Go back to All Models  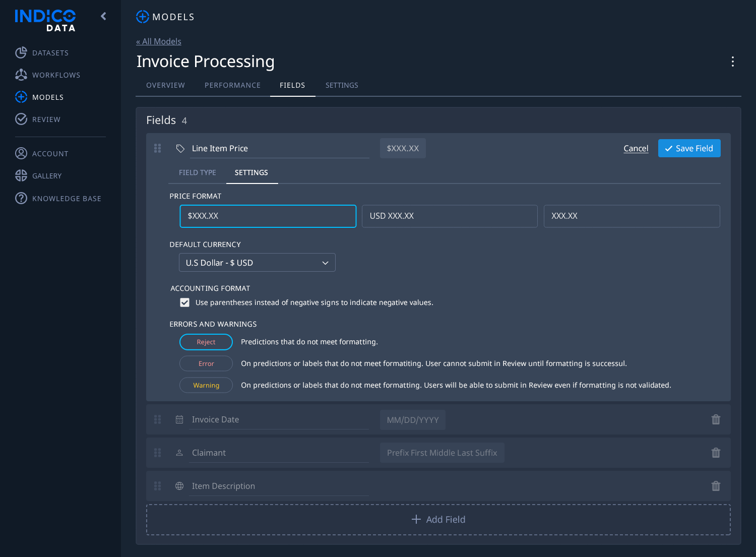point(159,41)
